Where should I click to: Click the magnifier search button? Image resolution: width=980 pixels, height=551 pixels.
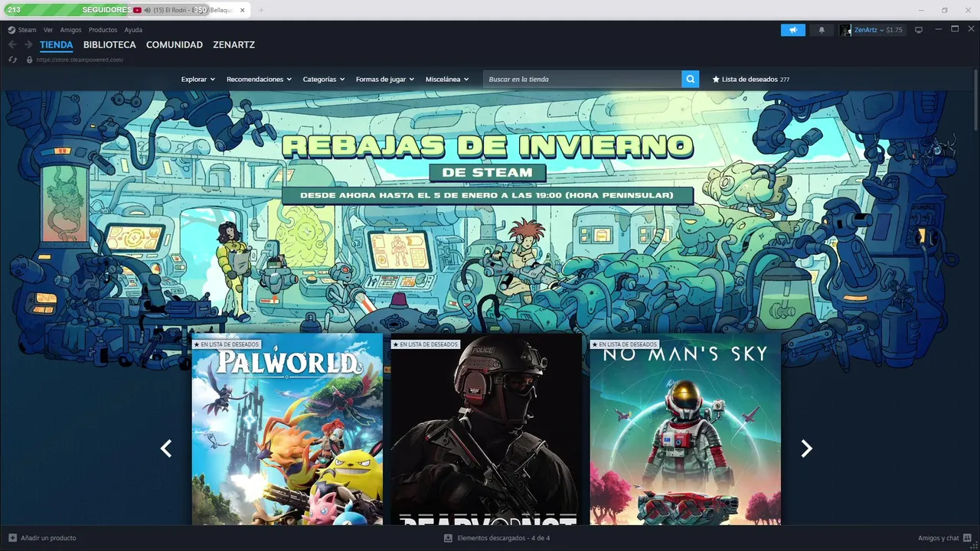pyautogui.click(x=691, y=79)
